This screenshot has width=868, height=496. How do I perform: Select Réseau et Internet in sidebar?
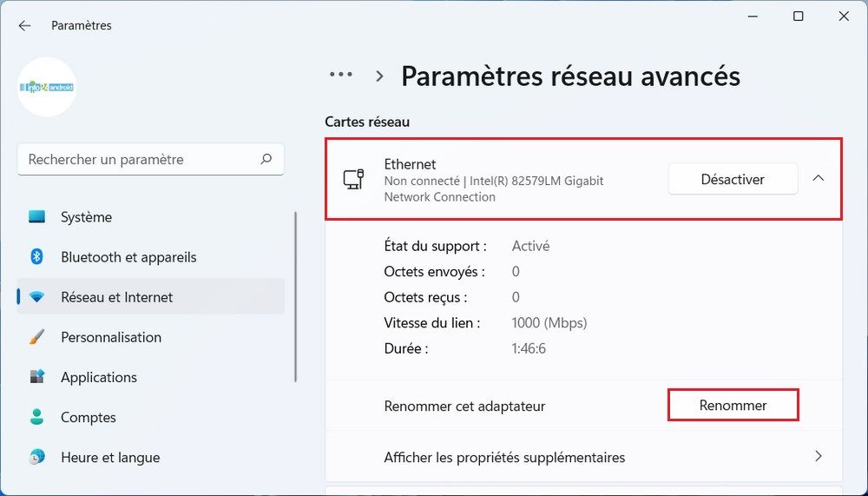click(117, 297)
